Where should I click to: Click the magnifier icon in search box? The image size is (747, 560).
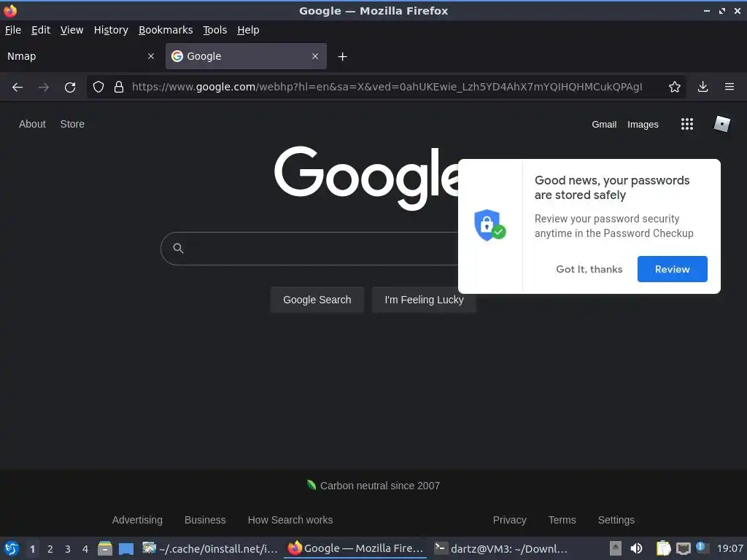click(178, 248)
